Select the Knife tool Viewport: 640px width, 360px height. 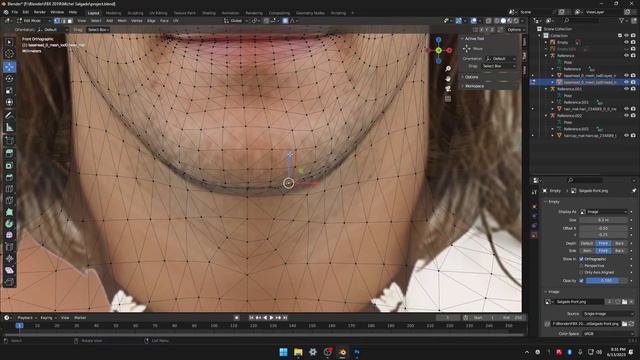pos(9,200)
